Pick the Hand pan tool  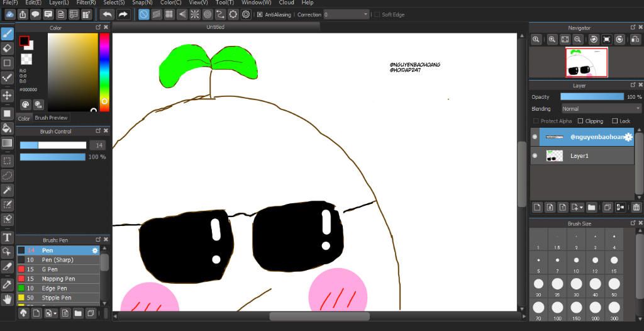click(x=8, y=298)
